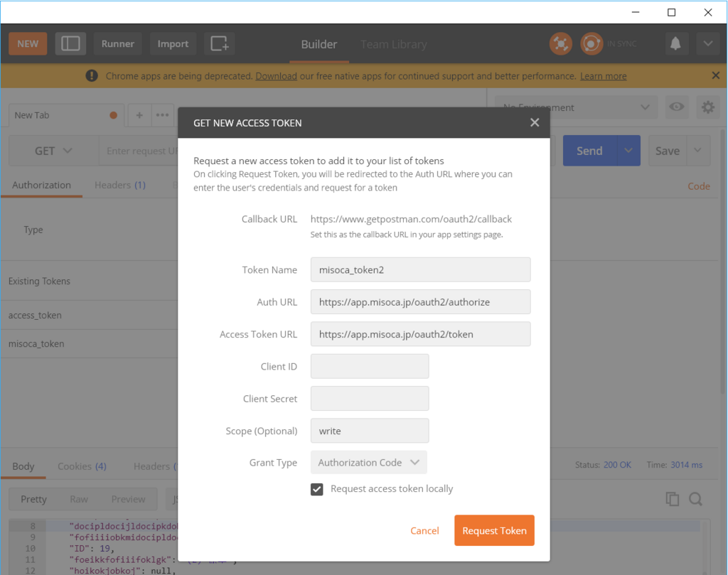Select the Authorization tab
This screenshot has width=728, height=575.
coord(41,186)
